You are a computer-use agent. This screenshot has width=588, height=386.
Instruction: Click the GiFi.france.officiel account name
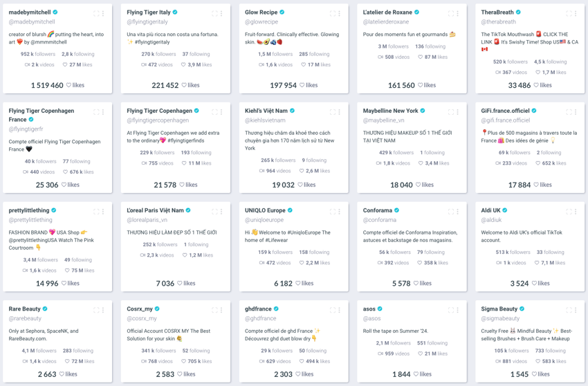coord(505,111)
